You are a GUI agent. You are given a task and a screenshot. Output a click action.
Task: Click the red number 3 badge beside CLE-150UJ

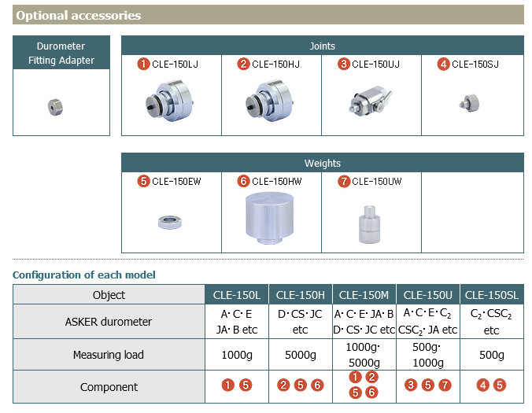click(344, 65)
